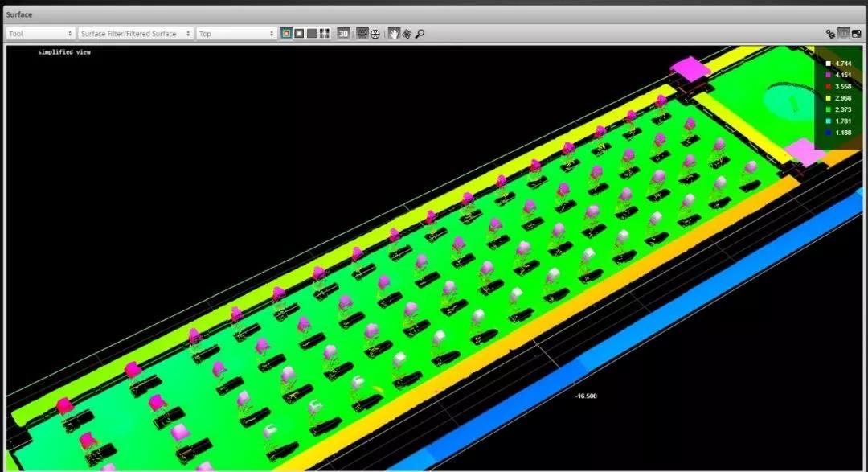Select the 3D rotate tool

point(407,34)
